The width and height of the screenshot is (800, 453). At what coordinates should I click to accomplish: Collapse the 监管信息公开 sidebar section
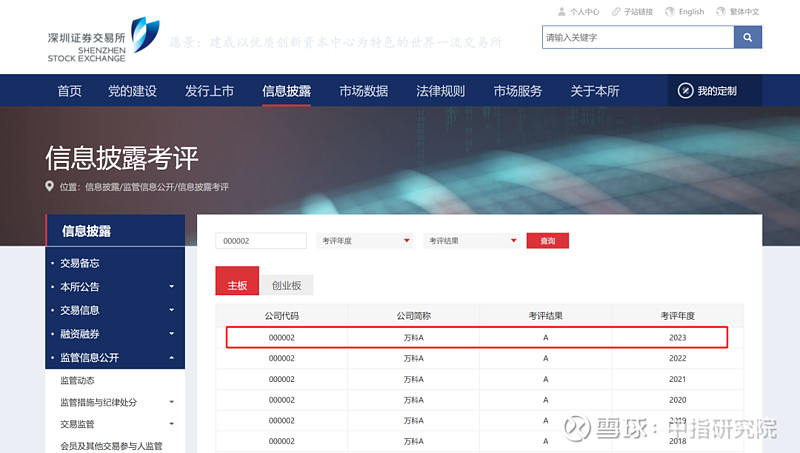[171, 357]
